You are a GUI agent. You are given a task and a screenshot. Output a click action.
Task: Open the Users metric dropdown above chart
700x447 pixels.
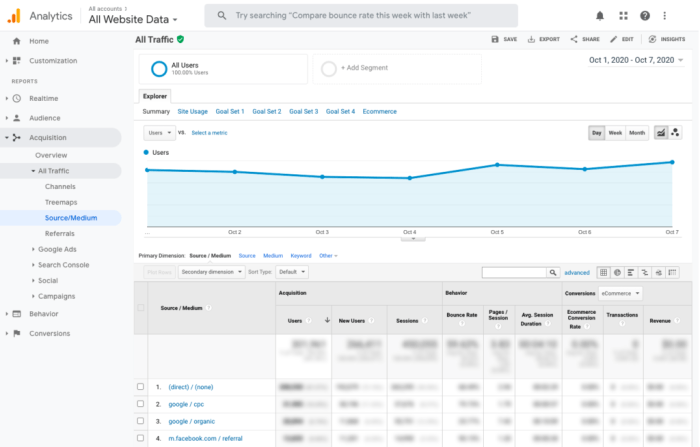[159, 133]
